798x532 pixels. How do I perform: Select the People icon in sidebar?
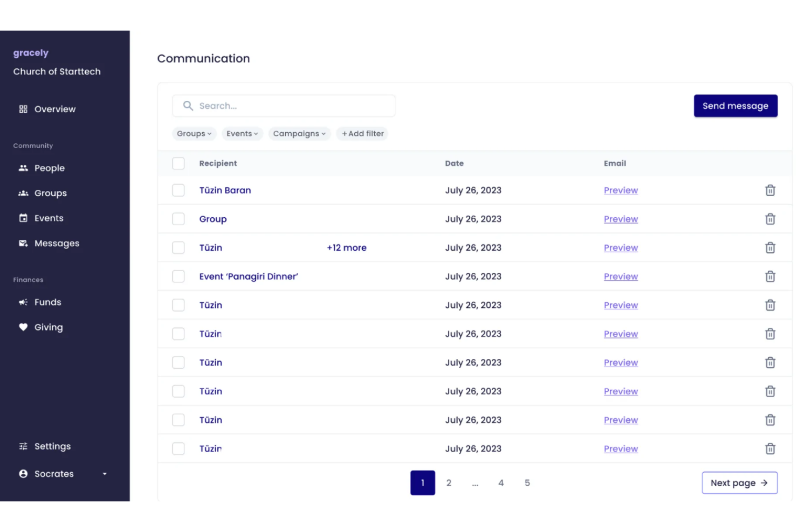23,168
